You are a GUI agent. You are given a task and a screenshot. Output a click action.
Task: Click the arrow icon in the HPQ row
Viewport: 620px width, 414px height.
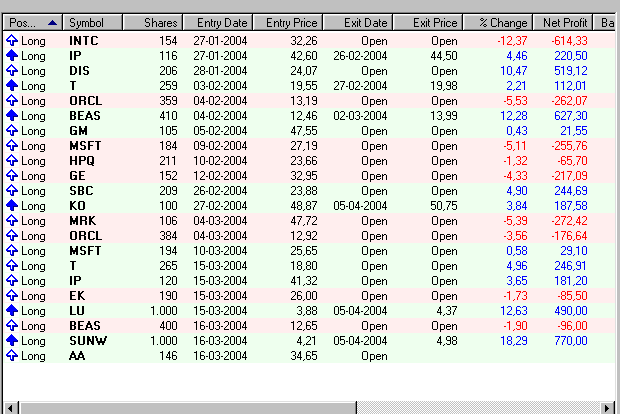12,161
